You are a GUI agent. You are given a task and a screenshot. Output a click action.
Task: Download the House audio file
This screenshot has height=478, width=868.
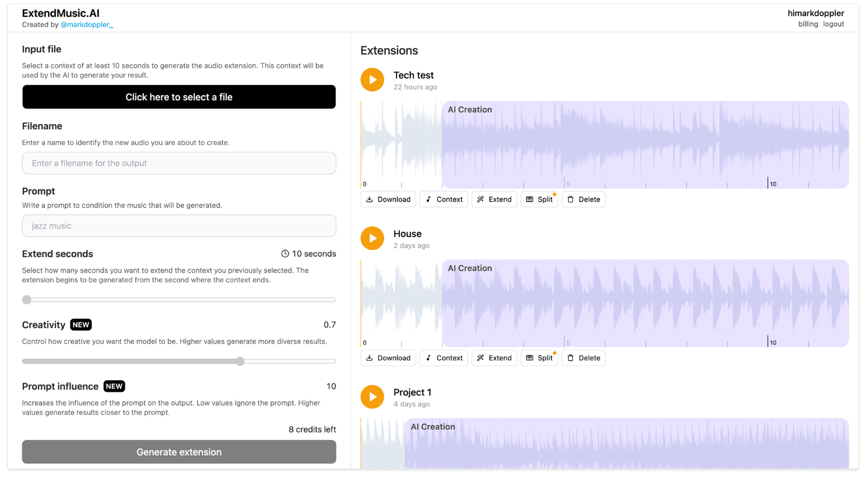coord(388,358)
